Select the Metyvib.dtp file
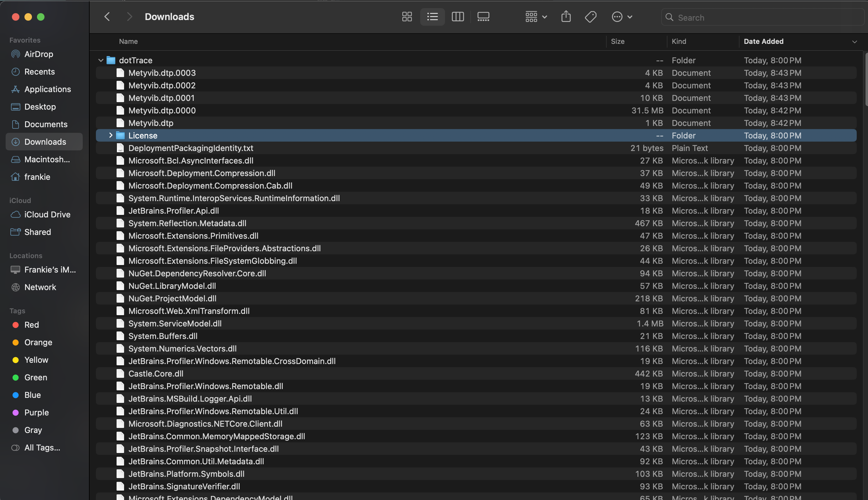868x500 pixels. (x=476, y=123)
